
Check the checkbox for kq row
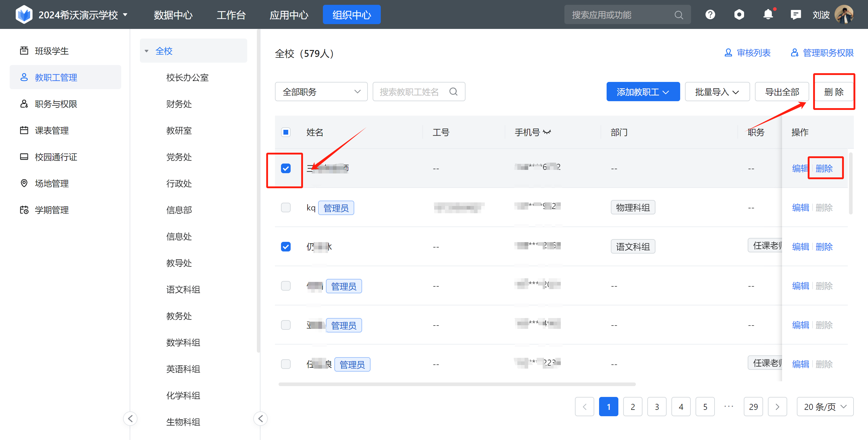click(286, 208)
